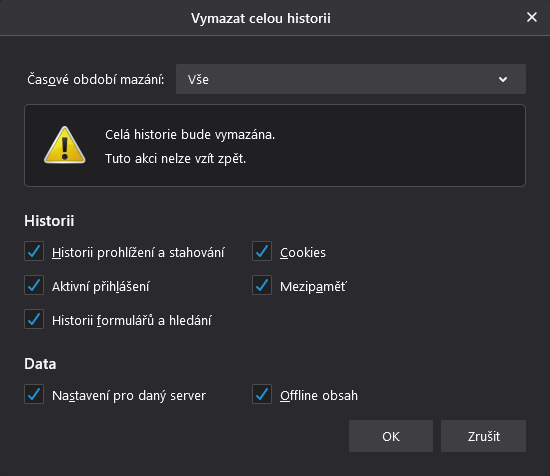Click the "Časové období mazání" label
Screen dimensions: 550x476
(95, 80)
